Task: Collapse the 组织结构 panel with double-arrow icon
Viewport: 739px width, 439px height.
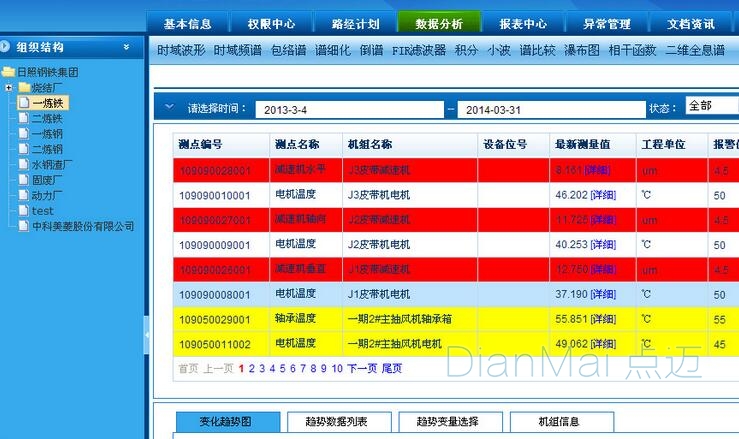Action: tap(126, 47)
